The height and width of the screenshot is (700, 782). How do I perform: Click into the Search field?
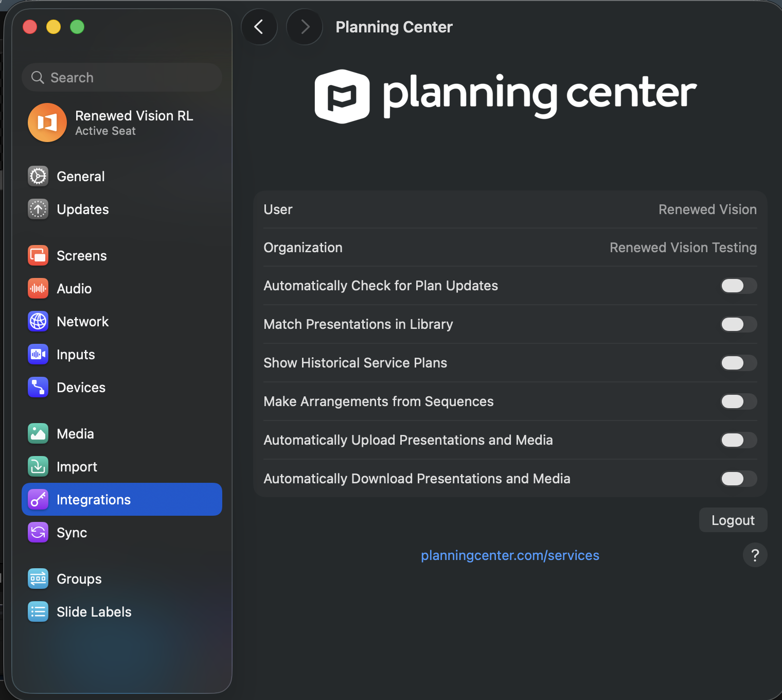[x=122, y=77]
